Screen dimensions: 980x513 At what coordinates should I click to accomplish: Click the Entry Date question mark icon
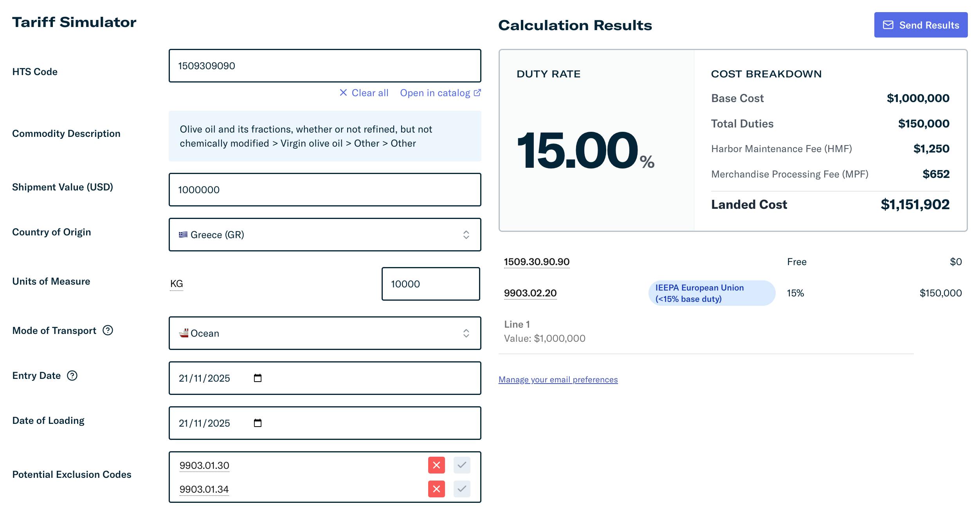72,376
